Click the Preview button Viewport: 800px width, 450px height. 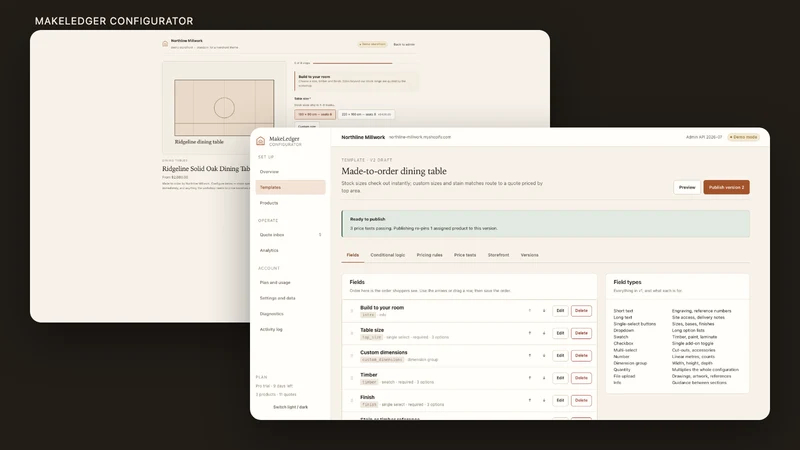coord(687,187)
